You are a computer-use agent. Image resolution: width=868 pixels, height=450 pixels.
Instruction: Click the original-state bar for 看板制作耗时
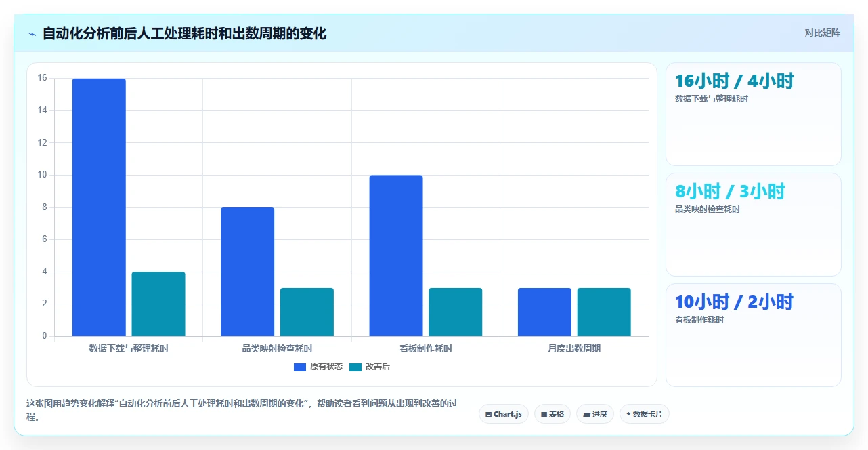(396, 255)
